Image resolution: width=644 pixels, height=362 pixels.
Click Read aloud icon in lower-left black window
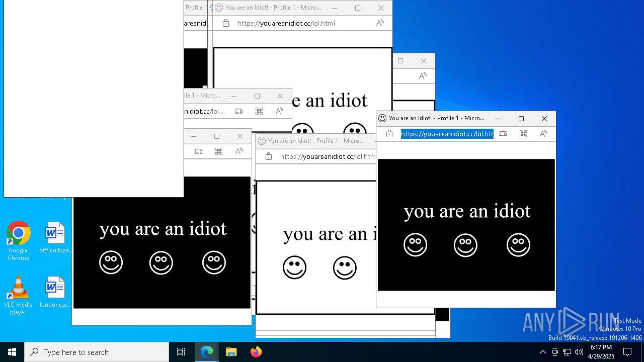[x=239, y=151]
